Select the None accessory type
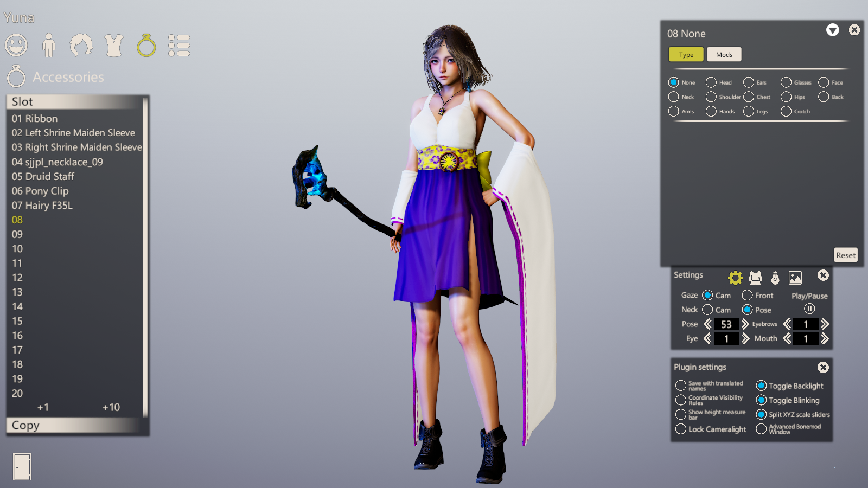The image size is (868, 488). [x=674, y=82]
